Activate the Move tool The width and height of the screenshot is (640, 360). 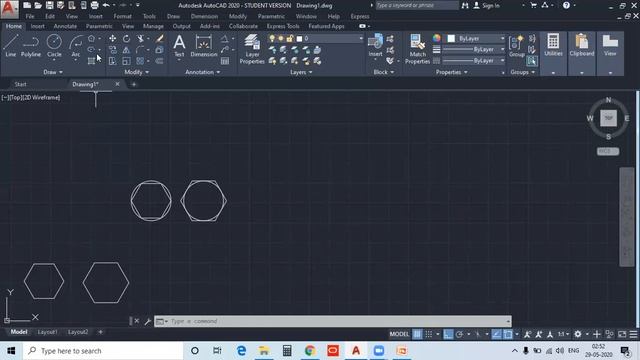click(112, 38)
